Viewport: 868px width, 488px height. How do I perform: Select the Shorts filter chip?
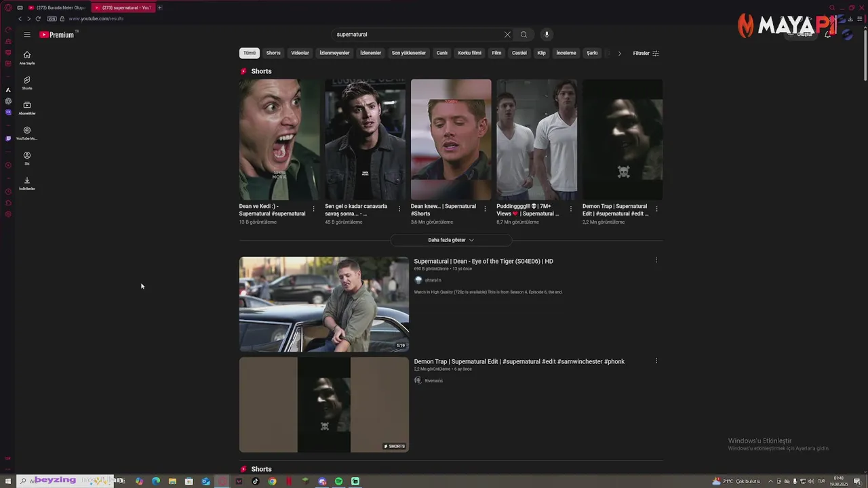(273, 53)
